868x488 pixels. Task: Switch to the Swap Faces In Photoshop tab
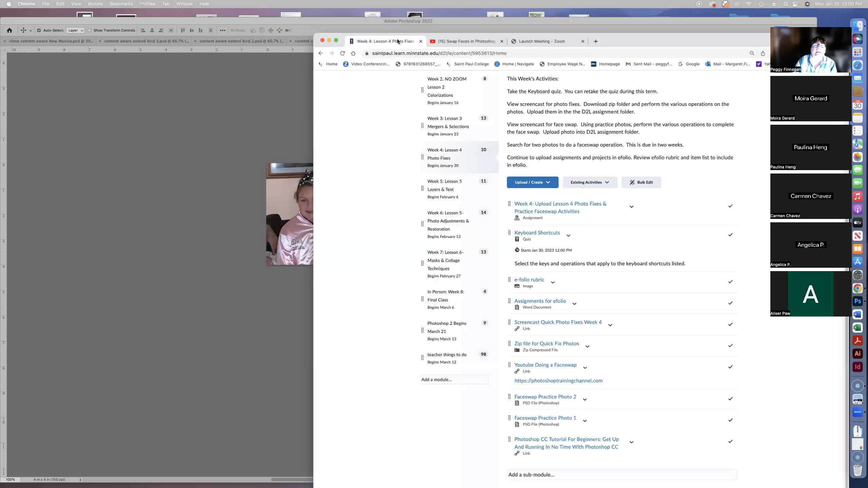tap(466, 41)
